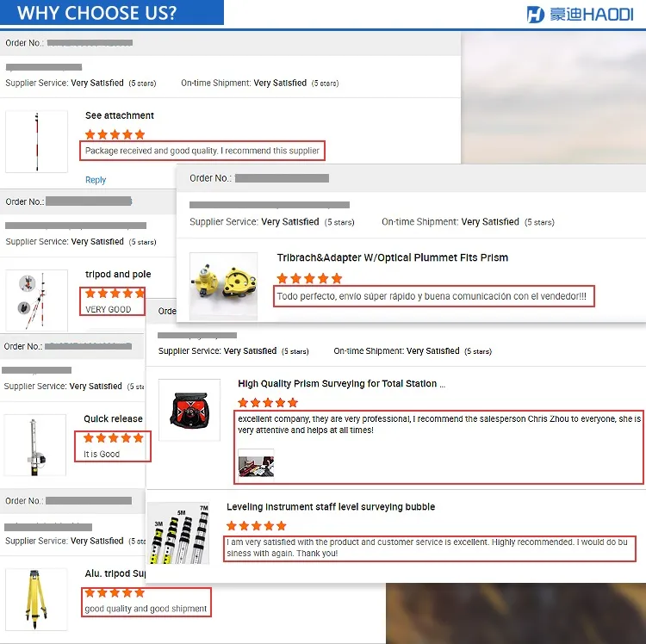Click five-star rating of Tribrach review
Screen dimensions: 646x644
click(309, 278)
